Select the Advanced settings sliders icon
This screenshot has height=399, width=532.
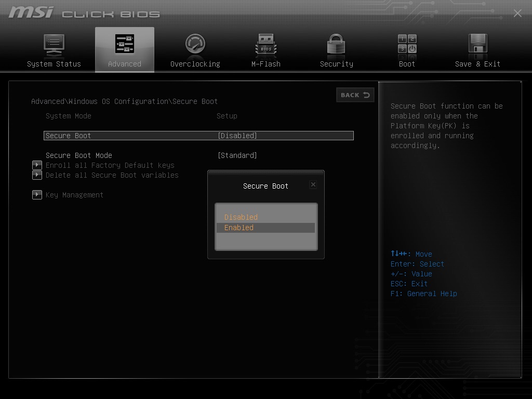point(125,44)
